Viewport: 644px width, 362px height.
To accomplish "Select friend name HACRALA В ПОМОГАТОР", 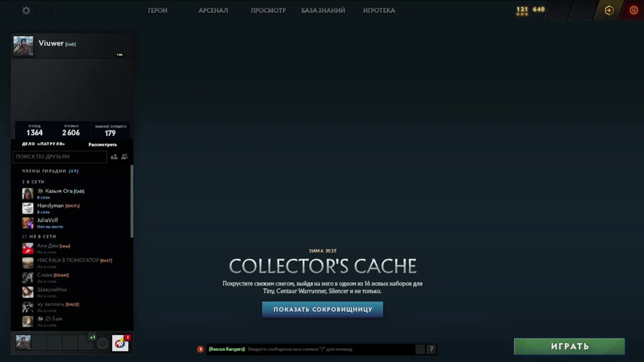I will point(68,260).
